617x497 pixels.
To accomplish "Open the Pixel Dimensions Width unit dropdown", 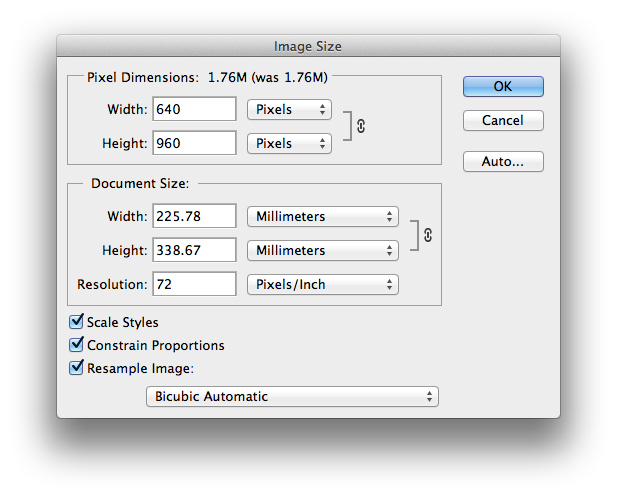I will coord(288,109).
